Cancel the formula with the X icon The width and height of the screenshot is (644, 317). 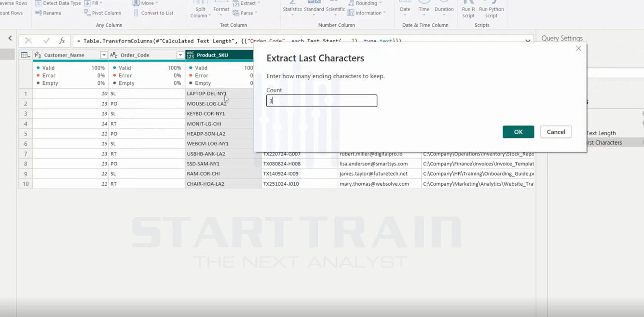coord(28,41)
